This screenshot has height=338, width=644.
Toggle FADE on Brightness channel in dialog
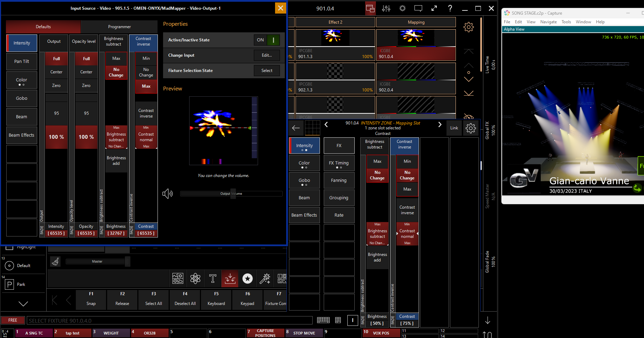point(102,230)
